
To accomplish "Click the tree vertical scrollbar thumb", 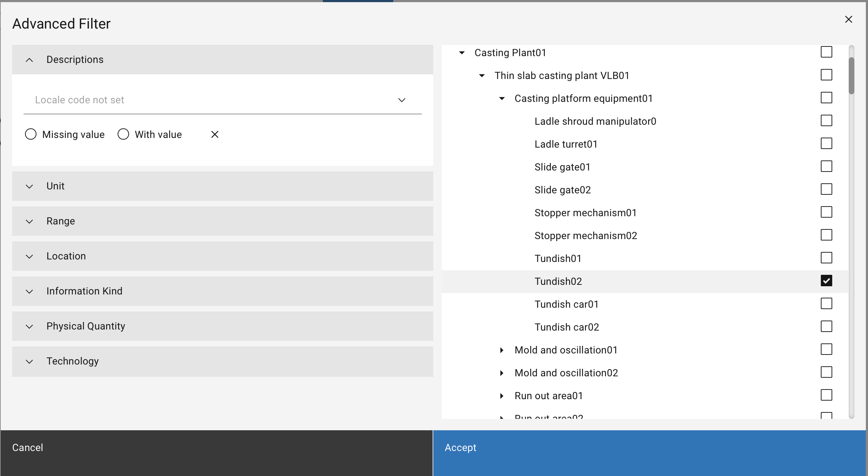I will (852, 76).
